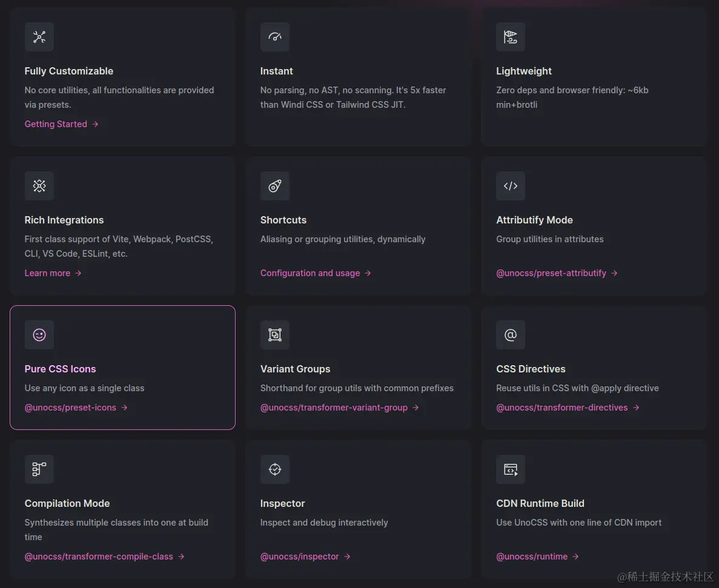This screenshot has height=588, width=719.
Task: Click the Rich Integrations icon
Action: click(x=39, y=186)
